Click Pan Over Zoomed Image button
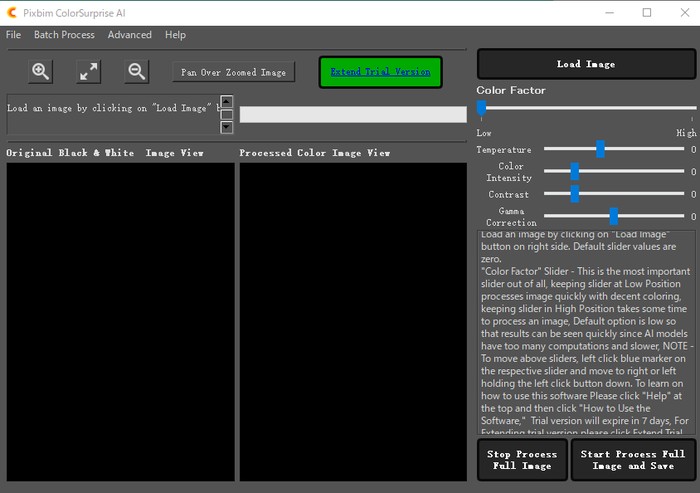This screenshot has width=700, height=493. [x=233, y=72]
